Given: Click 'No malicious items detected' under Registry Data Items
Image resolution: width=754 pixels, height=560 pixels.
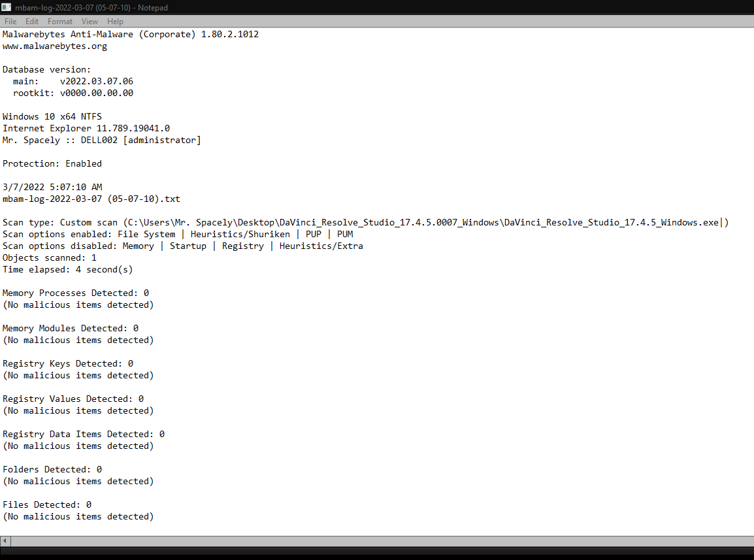Looking at the screenshot, I should point(78,446).
